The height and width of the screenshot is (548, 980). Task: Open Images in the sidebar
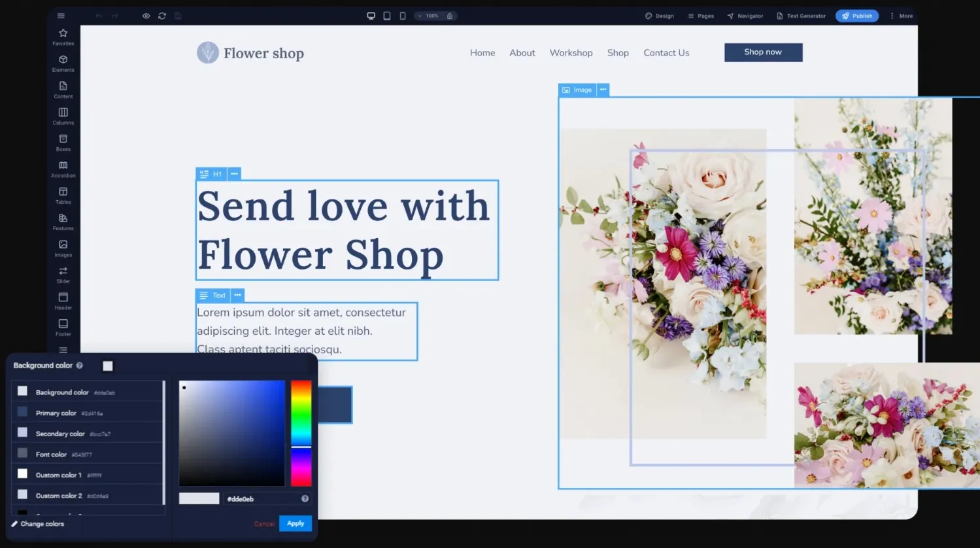pyautogui.click(x=63, y=248)
